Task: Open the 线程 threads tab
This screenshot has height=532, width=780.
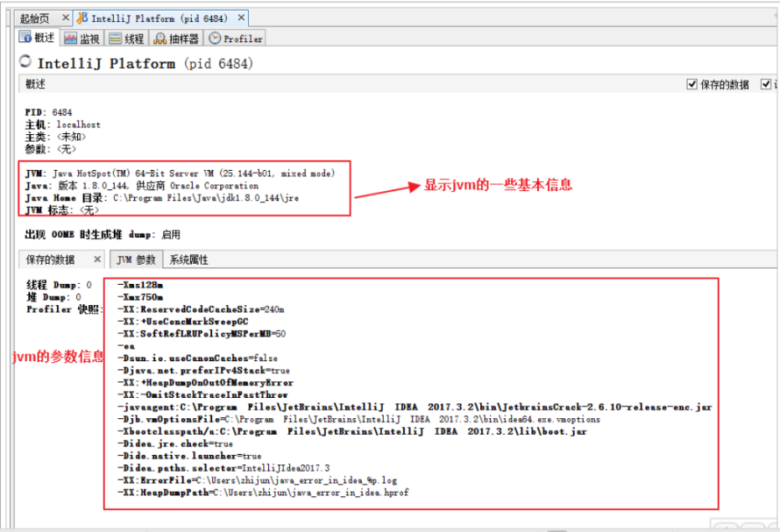Action: click(x=127, y=39)
